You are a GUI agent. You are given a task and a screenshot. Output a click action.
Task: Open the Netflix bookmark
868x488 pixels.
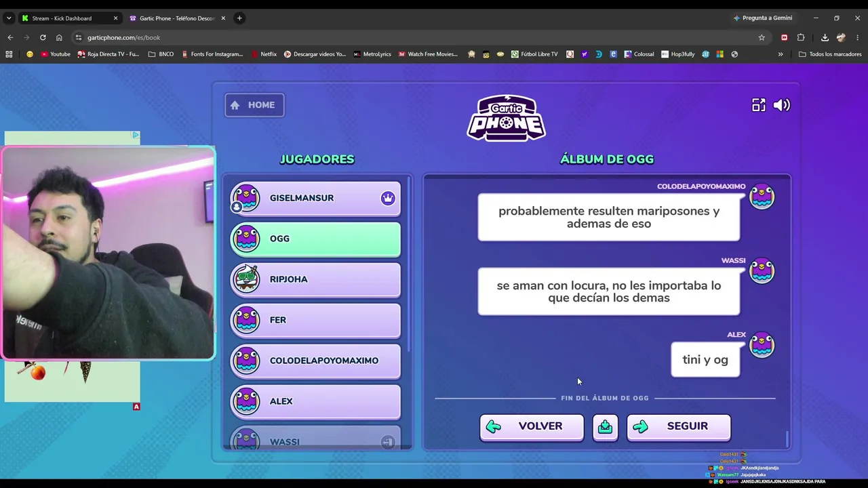264,54
